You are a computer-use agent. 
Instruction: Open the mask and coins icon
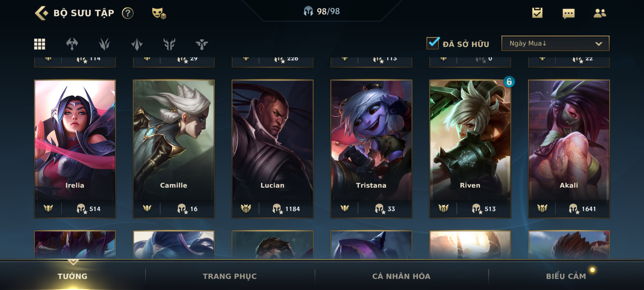(x=159, y=13)
